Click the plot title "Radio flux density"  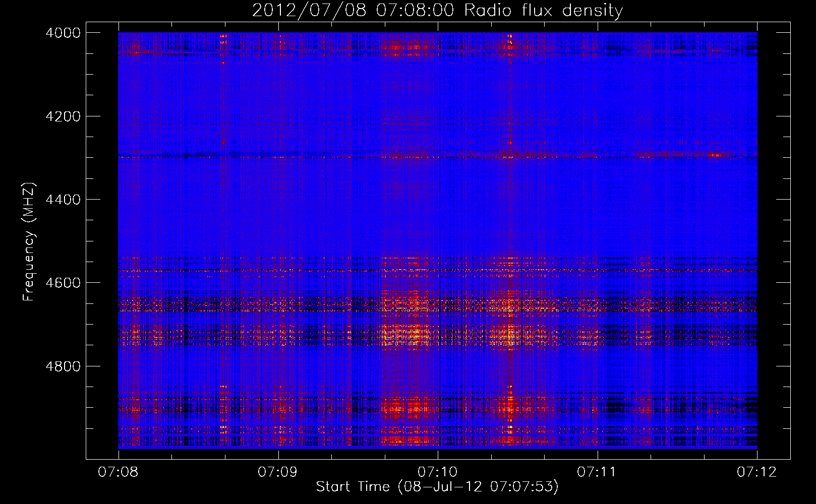coord(544,10)
